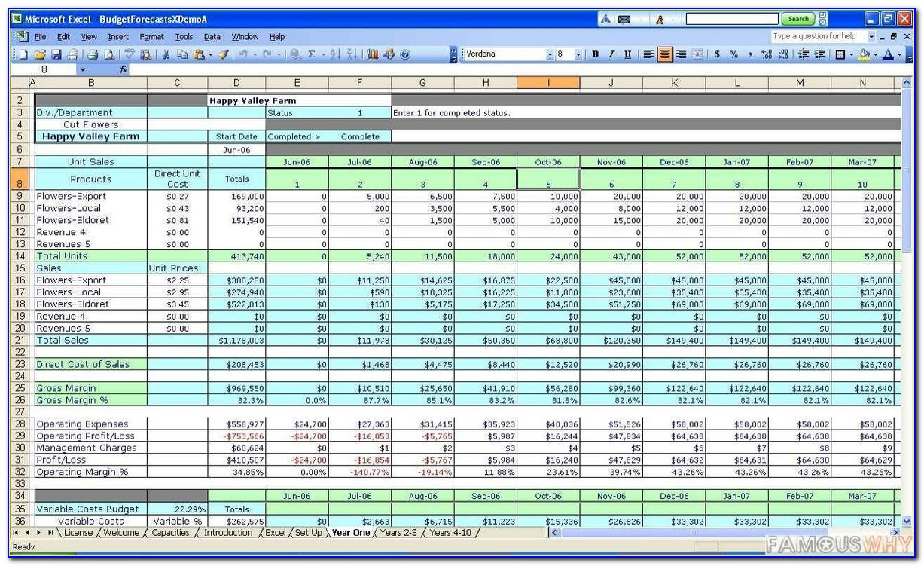Open the Chart Wizard icon
Viewport: 924px width, 566px height.
coord(372,54)
